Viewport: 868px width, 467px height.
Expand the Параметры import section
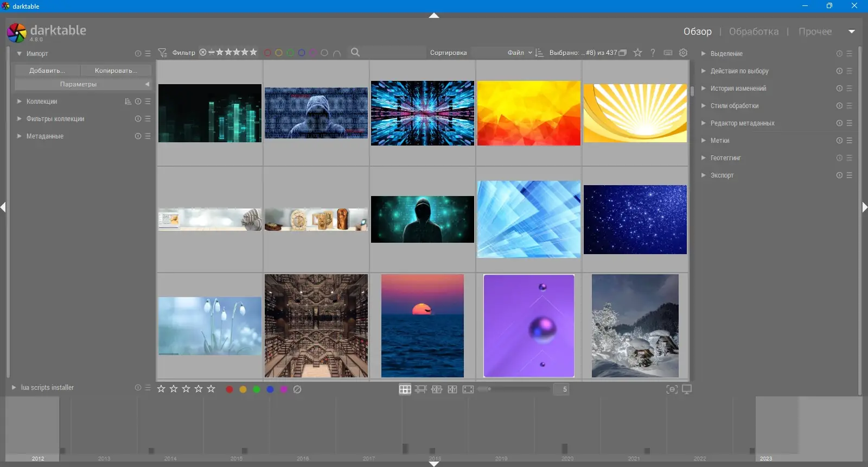click(x=83, y=84)
